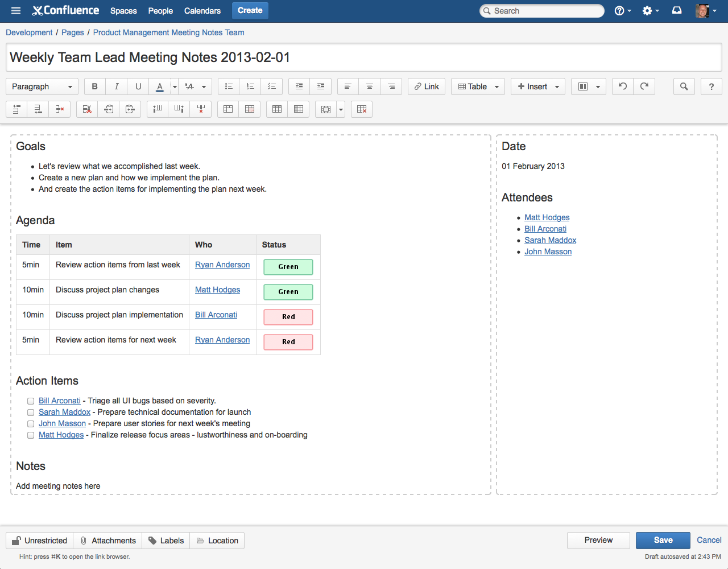Save the meeting notes page

(x=663, y=540)
